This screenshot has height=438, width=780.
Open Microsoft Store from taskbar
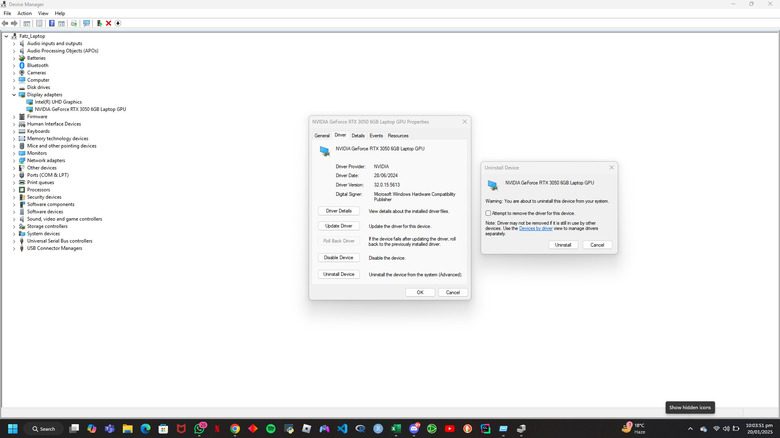[x=163, y=429]
